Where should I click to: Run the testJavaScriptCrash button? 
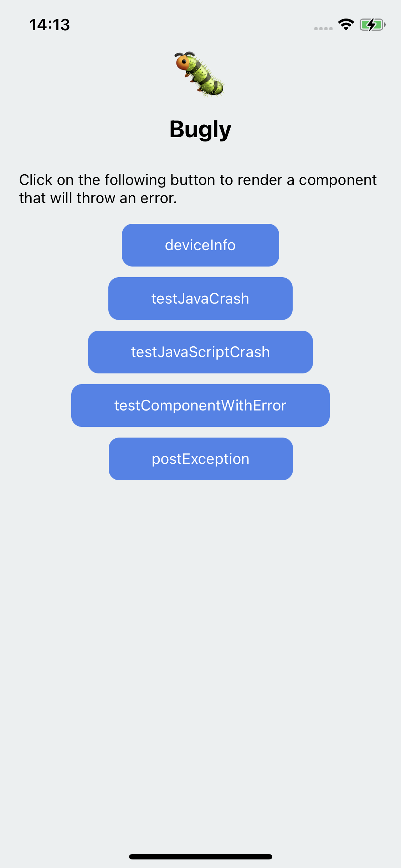200,352
